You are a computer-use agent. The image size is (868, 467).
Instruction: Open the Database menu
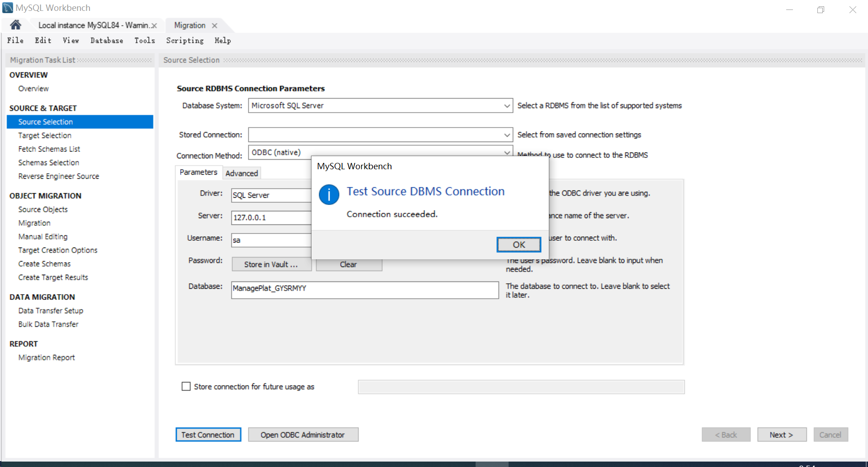coord(107,41)
